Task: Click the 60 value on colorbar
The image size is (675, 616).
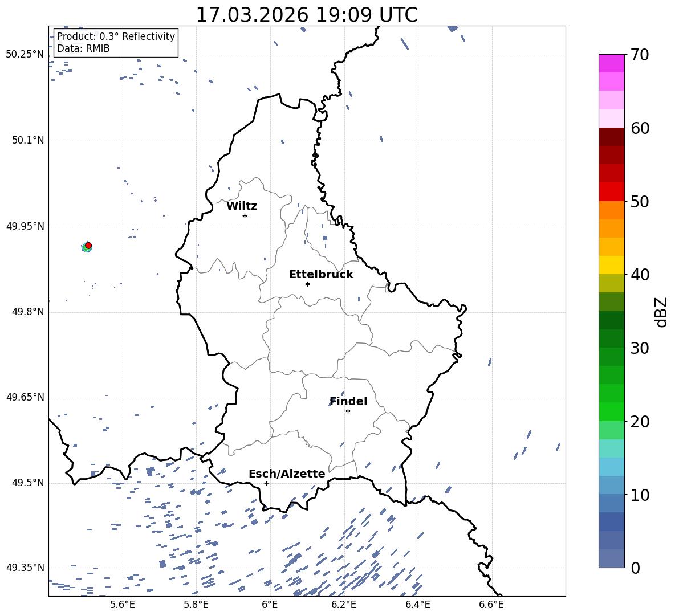Action: point(640,128)
